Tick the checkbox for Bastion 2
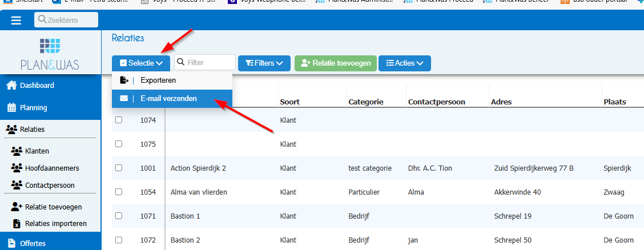The image size is (644, 250). (x=119, y=239)
